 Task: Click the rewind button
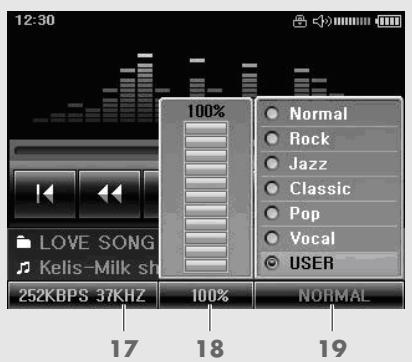click(110, 194)
